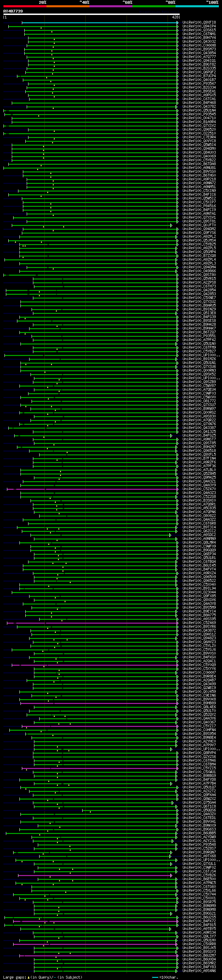Open hit UniRef100_A9PGX5

pos(199,96)
